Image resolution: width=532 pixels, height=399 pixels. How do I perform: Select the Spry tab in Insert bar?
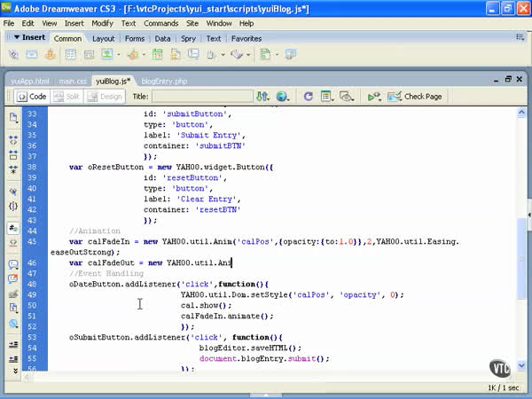(188, 38)
